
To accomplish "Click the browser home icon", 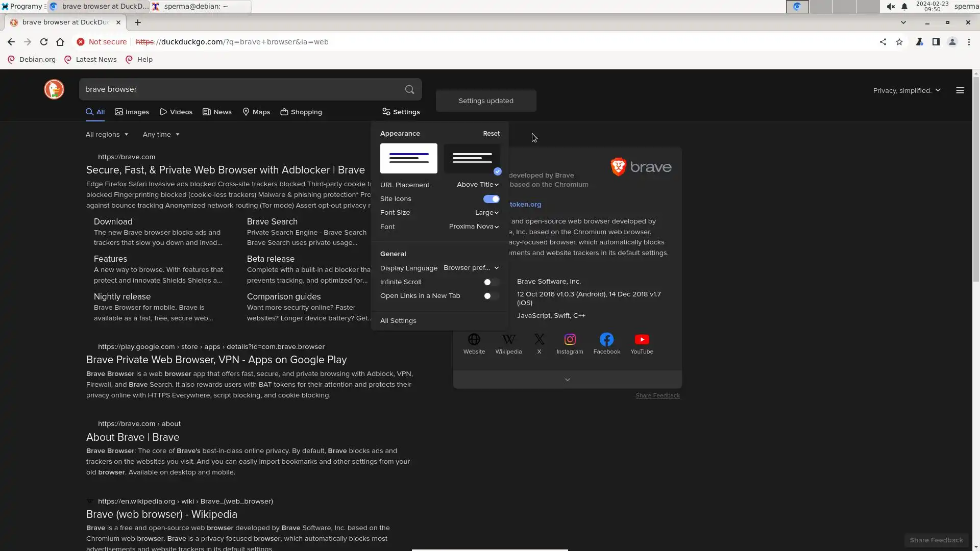I will tap(60, 42).
